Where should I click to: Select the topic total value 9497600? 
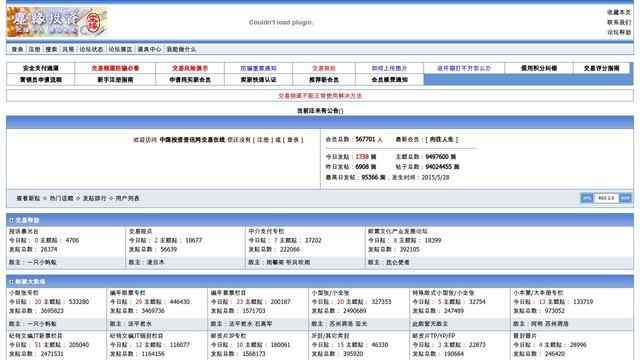pos(437,157)
